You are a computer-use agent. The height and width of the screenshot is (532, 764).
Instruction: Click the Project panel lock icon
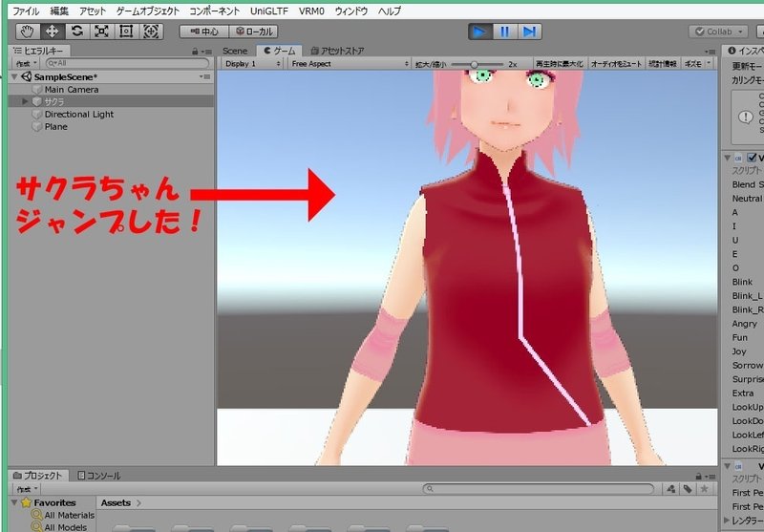[x=698, y=477]
